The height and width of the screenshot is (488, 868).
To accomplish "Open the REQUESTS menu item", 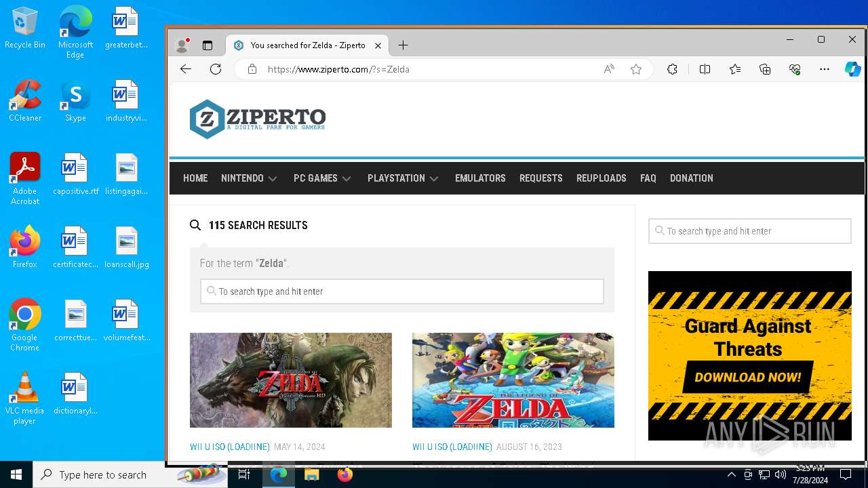I will coord(541,178).
